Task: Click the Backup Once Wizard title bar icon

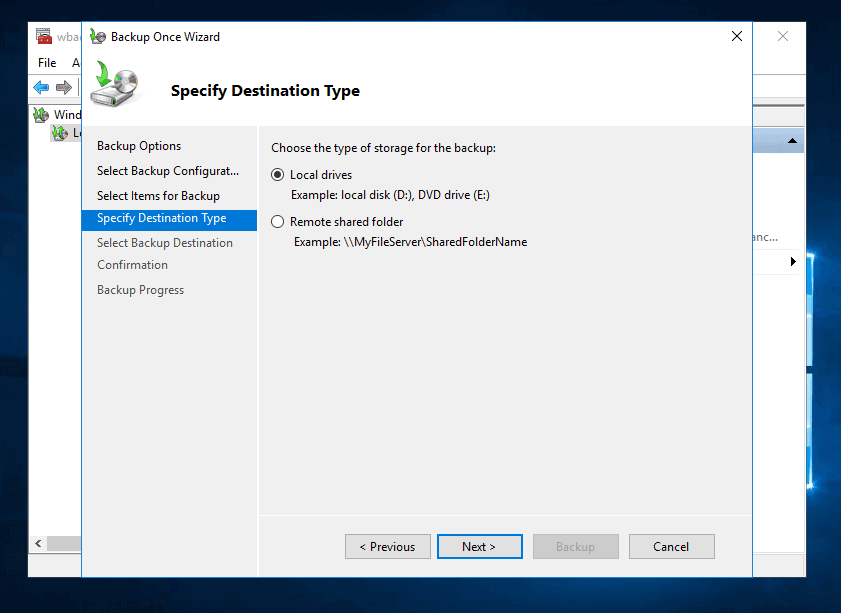Action: (98, 37)
